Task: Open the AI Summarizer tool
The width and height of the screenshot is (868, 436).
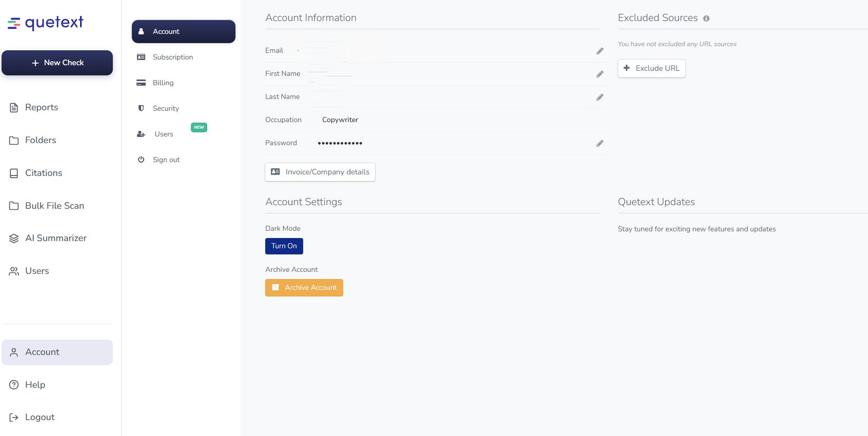Action: click(55, 239)
